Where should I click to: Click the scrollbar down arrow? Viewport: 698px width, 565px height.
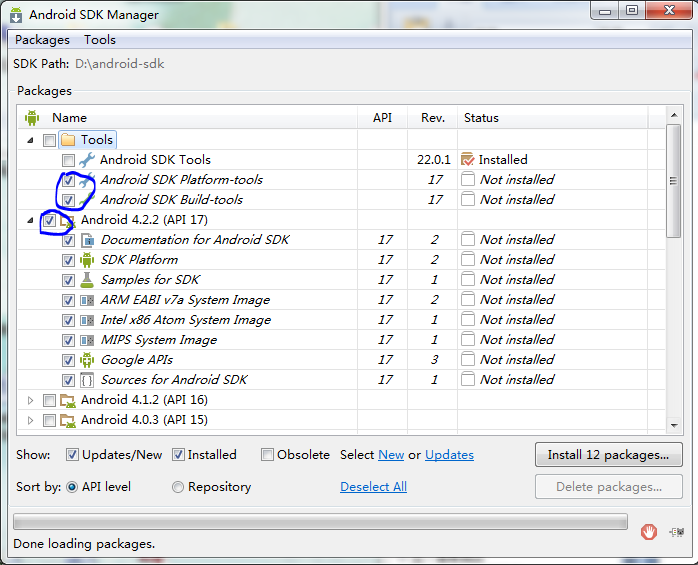674,426
